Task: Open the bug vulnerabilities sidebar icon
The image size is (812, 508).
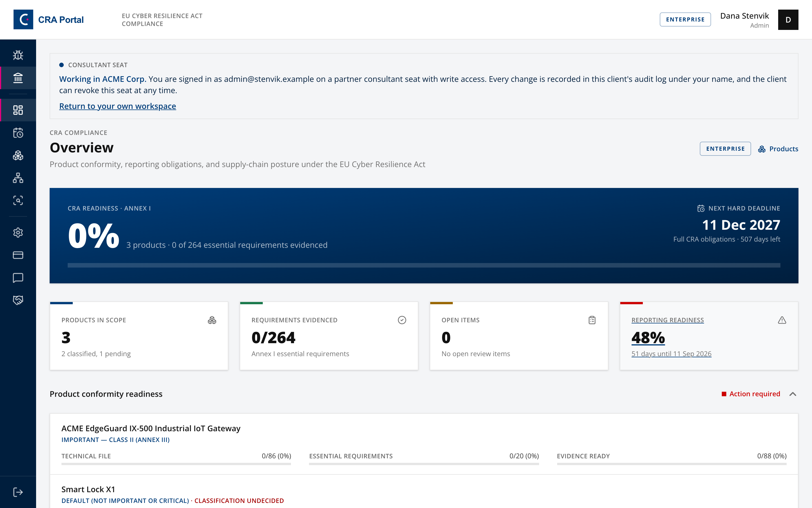Action: [18, 55]
